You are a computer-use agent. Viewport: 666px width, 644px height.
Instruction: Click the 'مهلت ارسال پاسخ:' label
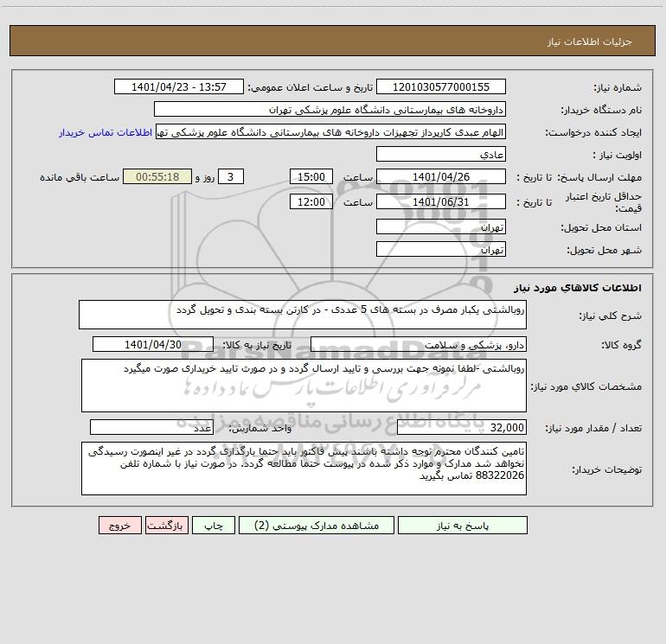tap(599, 177)
